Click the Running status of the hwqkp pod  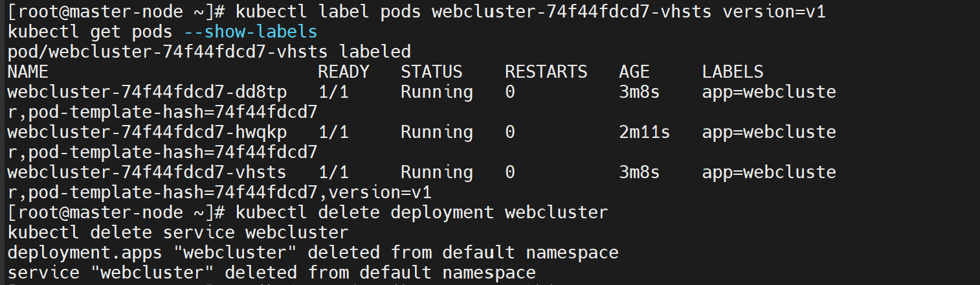(437, 133)
